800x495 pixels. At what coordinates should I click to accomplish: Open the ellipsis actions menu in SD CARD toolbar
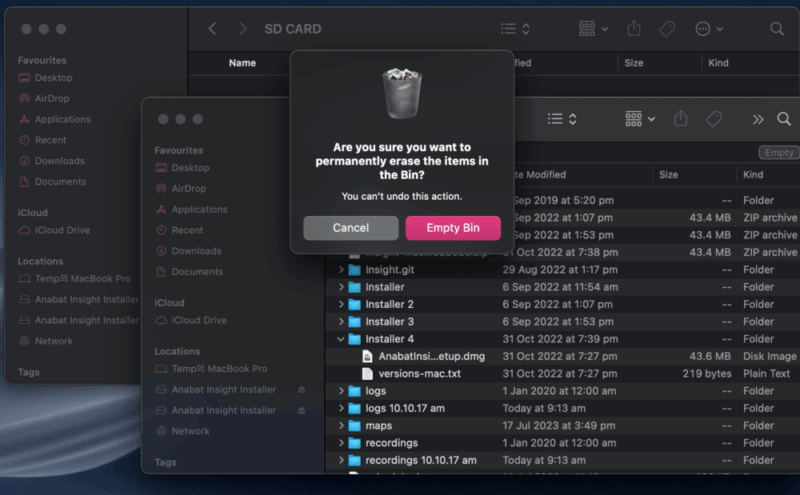coord(709,29)
